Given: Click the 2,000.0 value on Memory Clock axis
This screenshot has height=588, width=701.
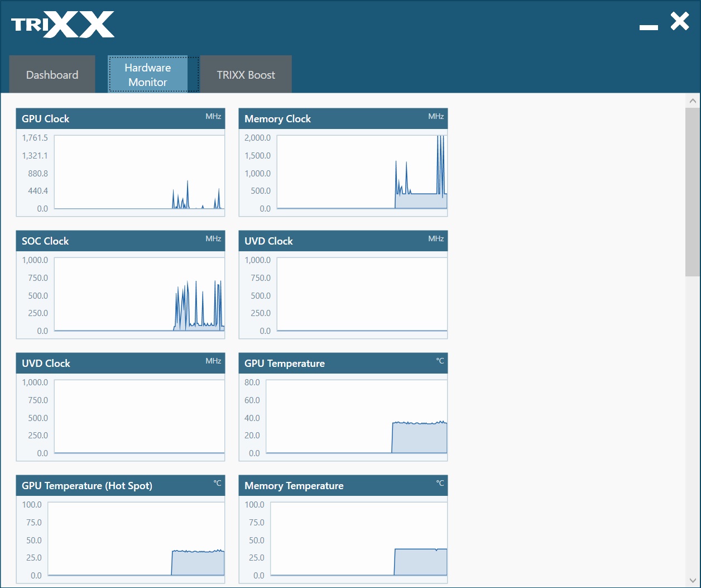Looking at the screenshot, I should 258,138.
